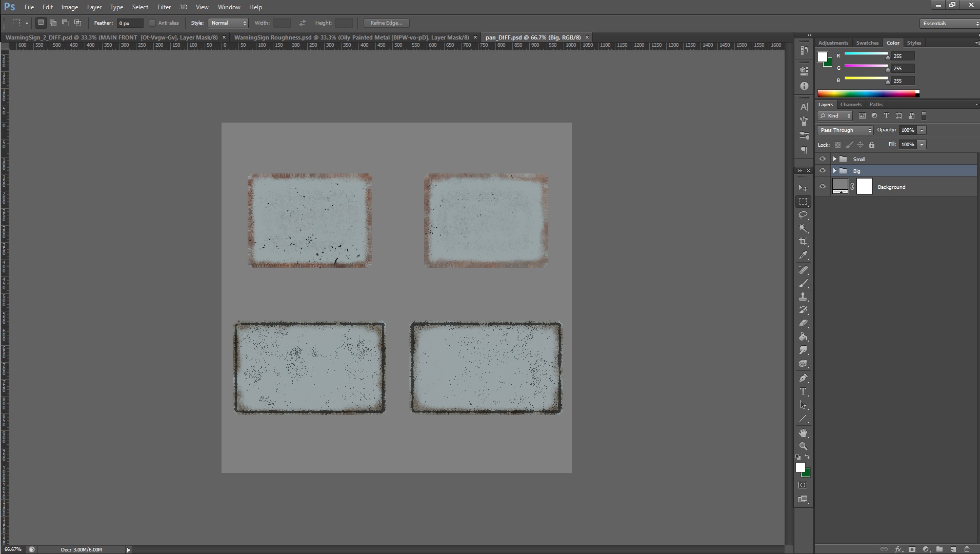
Task: Click the Refine Edge button
Action: (x=386, y=23)
